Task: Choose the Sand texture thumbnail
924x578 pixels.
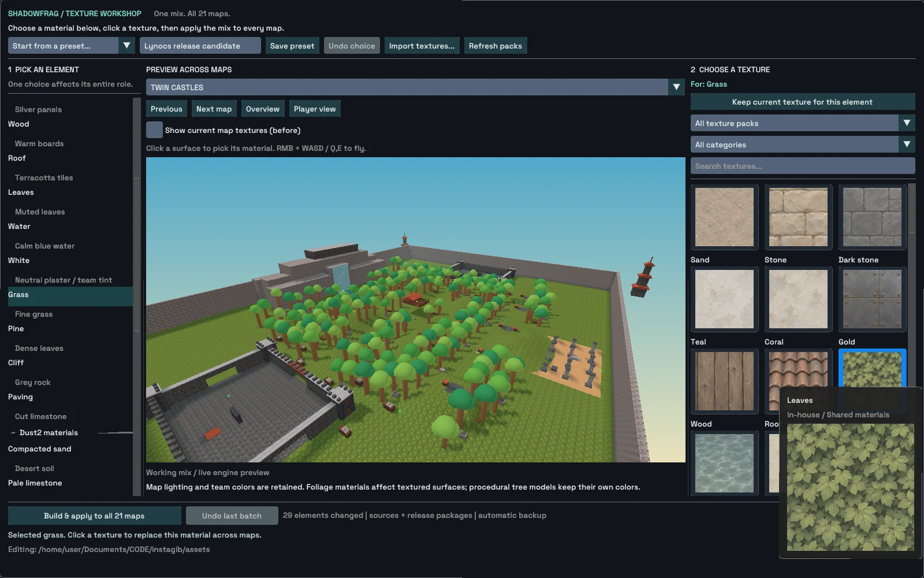Action: (724, 217)
